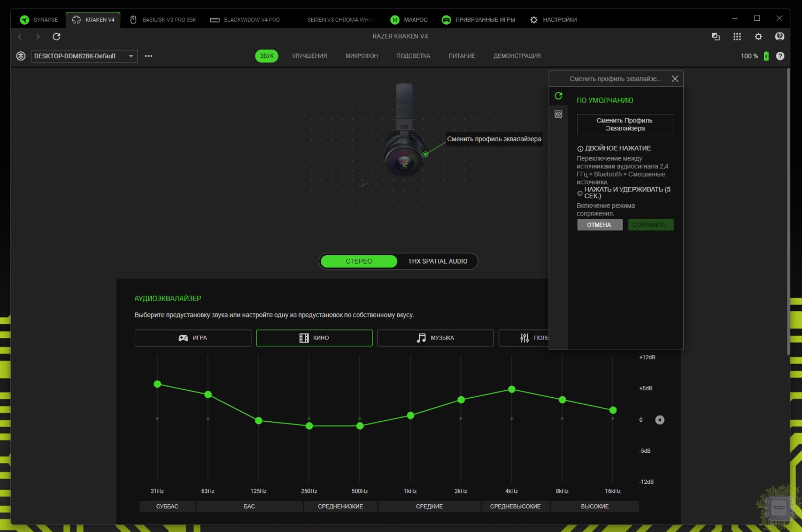Select the Стерео audio mode
This screenshot has width=802, height=532.
(359, 261)
